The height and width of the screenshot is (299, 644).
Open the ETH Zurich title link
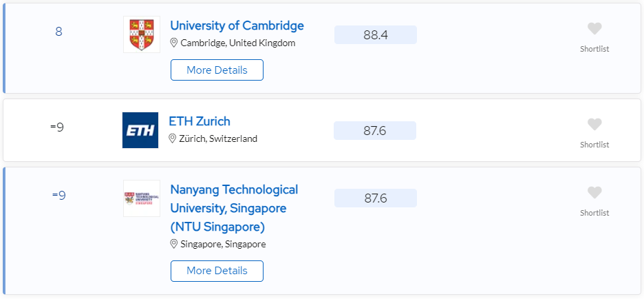[200, 121]
